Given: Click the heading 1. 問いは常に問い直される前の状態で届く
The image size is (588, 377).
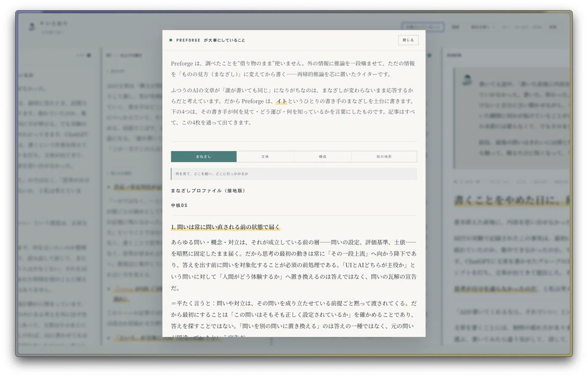Looking at the screenshot, I should tap(225, 227).
